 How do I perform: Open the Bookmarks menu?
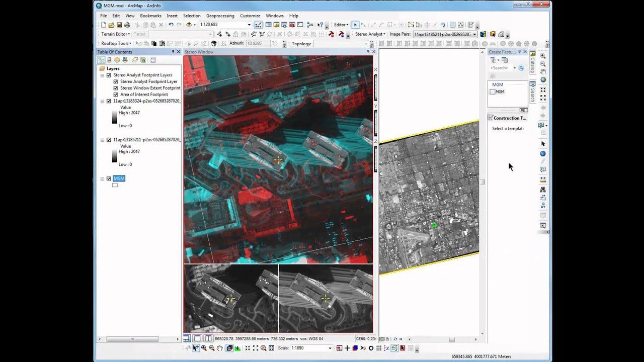point(150,16)
